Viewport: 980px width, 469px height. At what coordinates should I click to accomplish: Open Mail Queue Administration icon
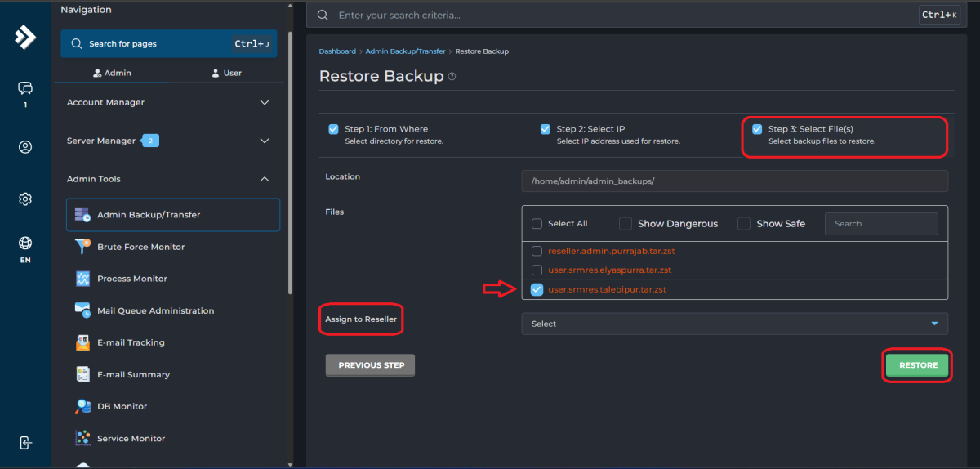point(82,310)
